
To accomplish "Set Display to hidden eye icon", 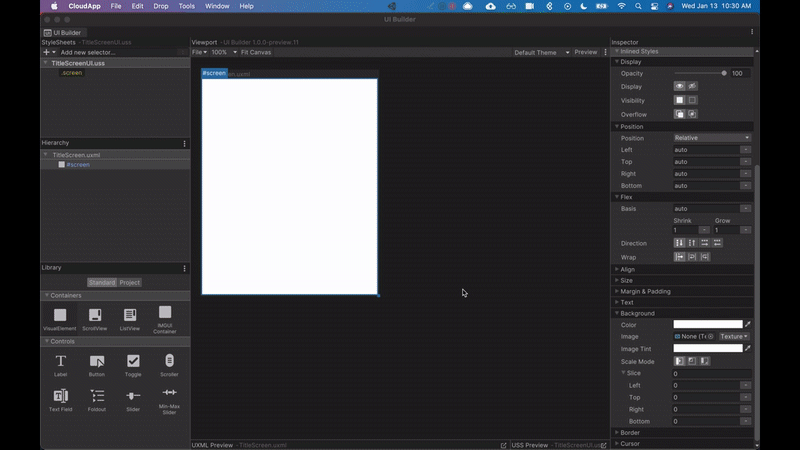I will (692, 87).
